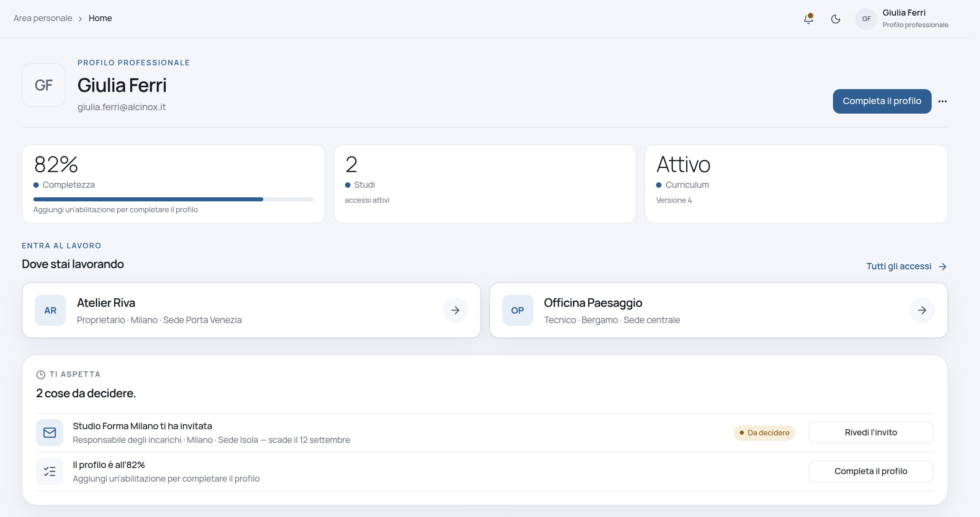Click Rivedi l'invito button
The image size is (980, 517).
pyautogui.click(x=871, y=433)
